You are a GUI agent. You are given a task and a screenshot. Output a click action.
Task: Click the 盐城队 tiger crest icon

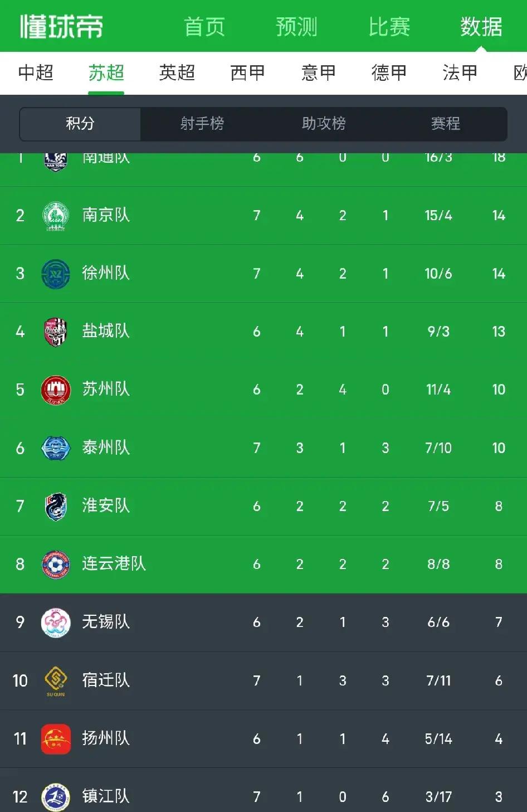[54, 332]
